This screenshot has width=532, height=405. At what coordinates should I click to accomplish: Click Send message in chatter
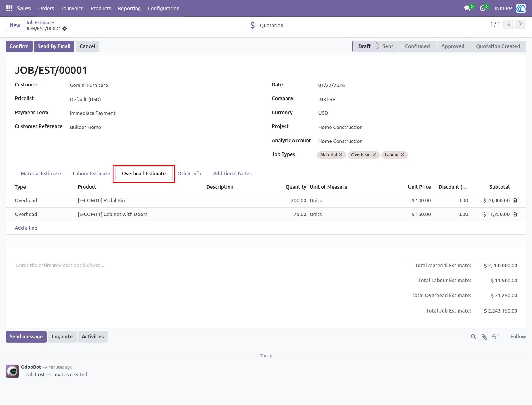[x=26, y=337]
